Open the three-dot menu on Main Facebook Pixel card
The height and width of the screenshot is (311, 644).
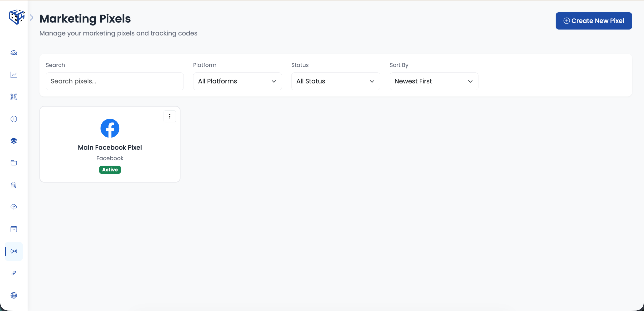tap(170, 116)
